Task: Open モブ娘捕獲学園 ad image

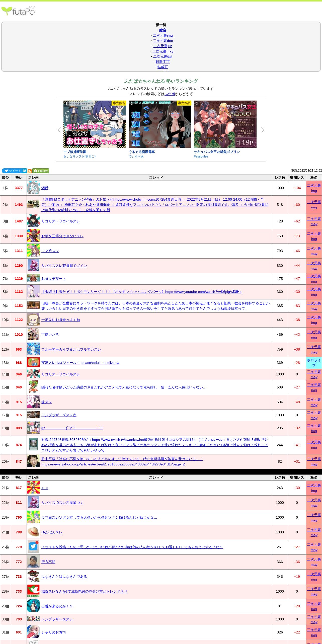Action: tap(95, 124)
